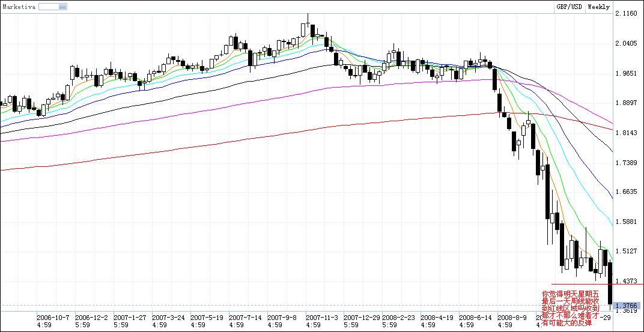Click the 2008-8-9 date axis label
This screenshot has height=332, width=644.
(x=512, y=321)
